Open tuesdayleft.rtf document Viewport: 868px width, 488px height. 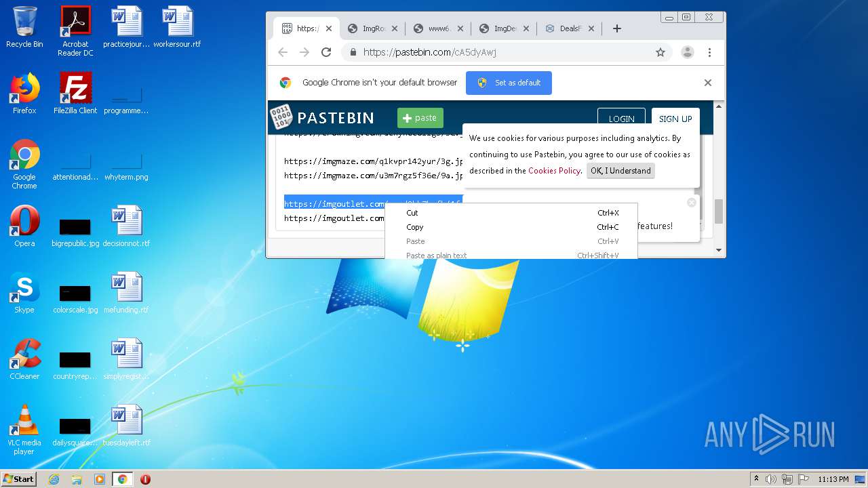[x=126, y=426]
